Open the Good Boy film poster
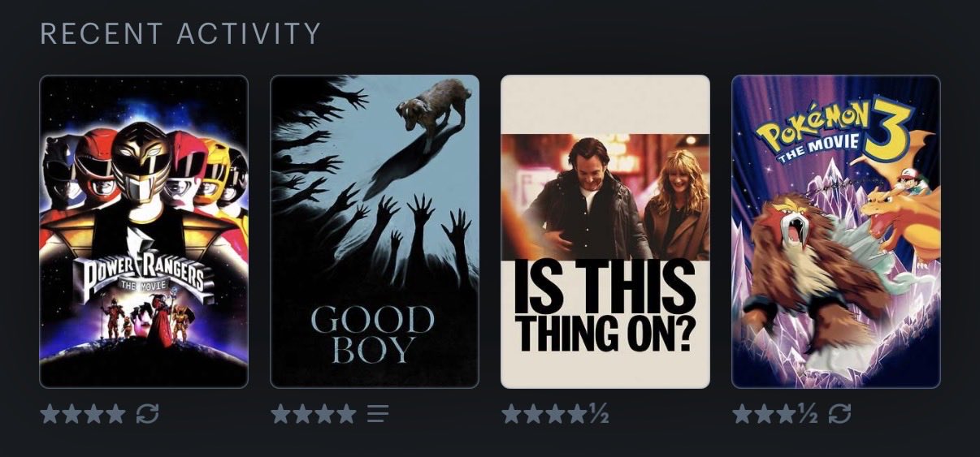Screen dimensions: 980x457 375,231
